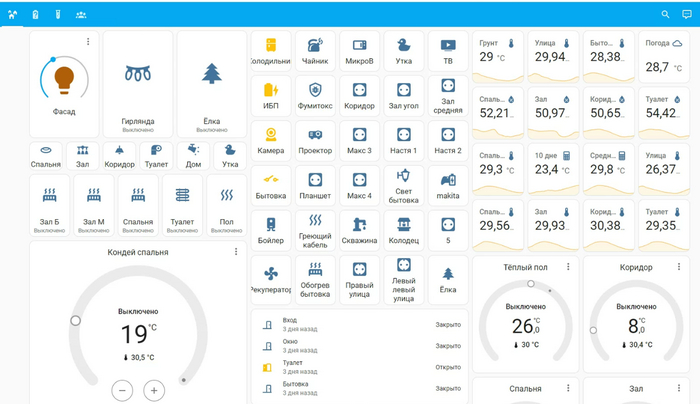Click the Проектор projector icon
700x404 pixels.
(315, 135)
